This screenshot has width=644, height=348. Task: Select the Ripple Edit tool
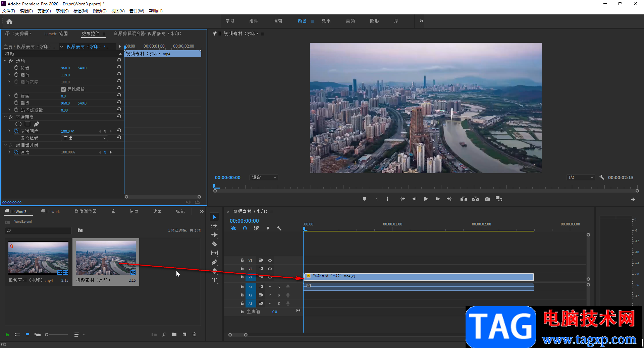click(x=214, y=235)
